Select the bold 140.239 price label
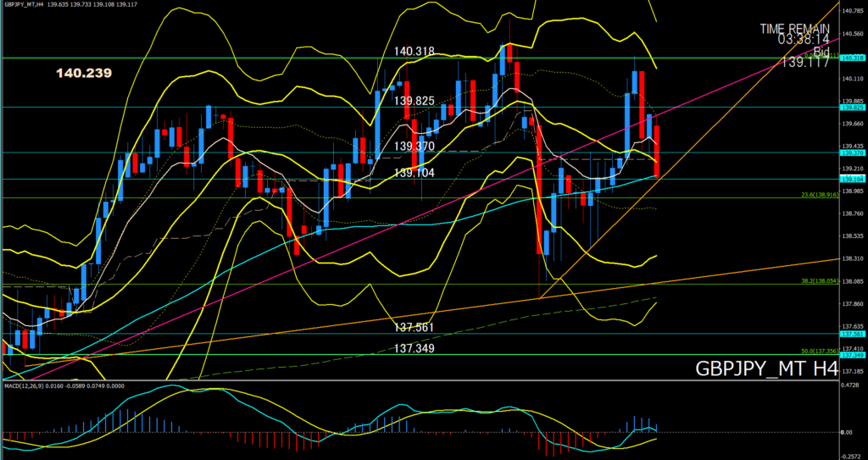 (84, 73)
